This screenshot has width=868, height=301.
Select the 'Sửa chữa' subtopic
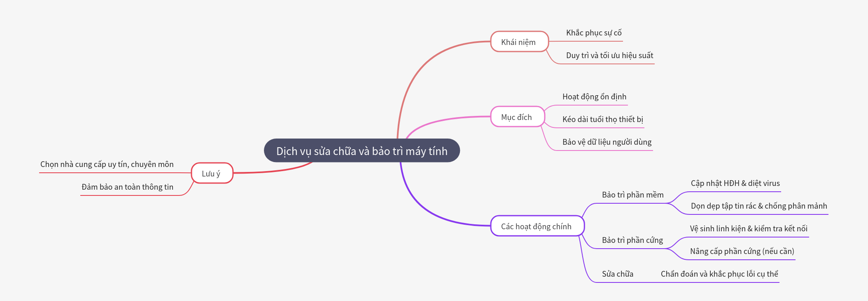click(x=617, y=274)
